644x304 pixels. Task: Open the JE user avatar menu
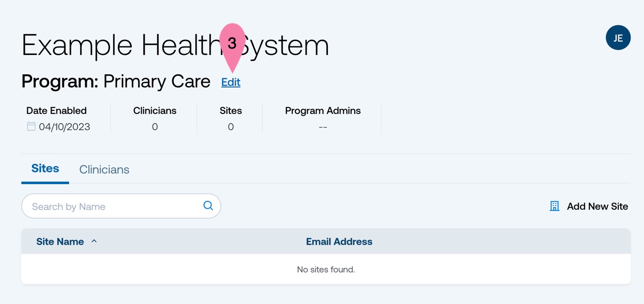[x=618, y=38]
